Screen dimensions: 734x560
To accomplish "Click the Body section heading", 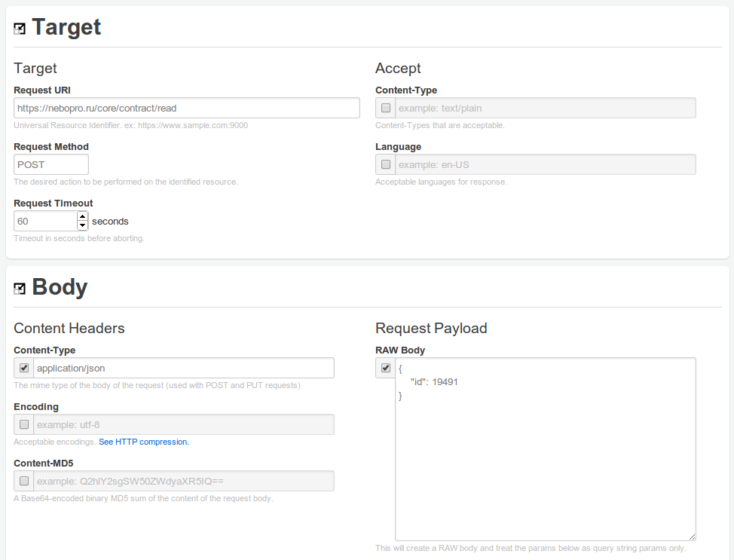I will tap(60, 287).
